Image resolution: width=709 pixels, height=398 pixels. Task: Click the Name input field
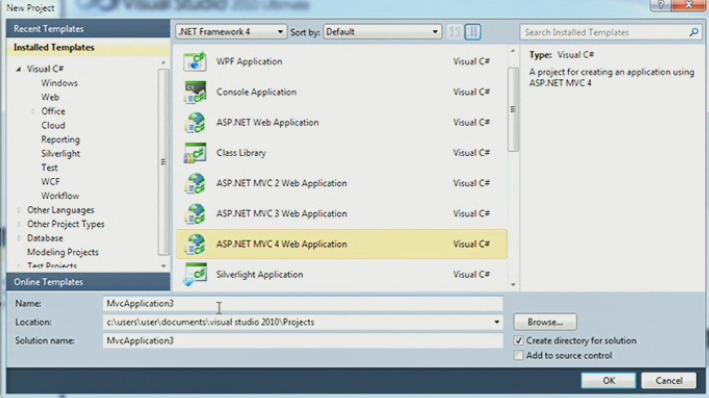303,303
